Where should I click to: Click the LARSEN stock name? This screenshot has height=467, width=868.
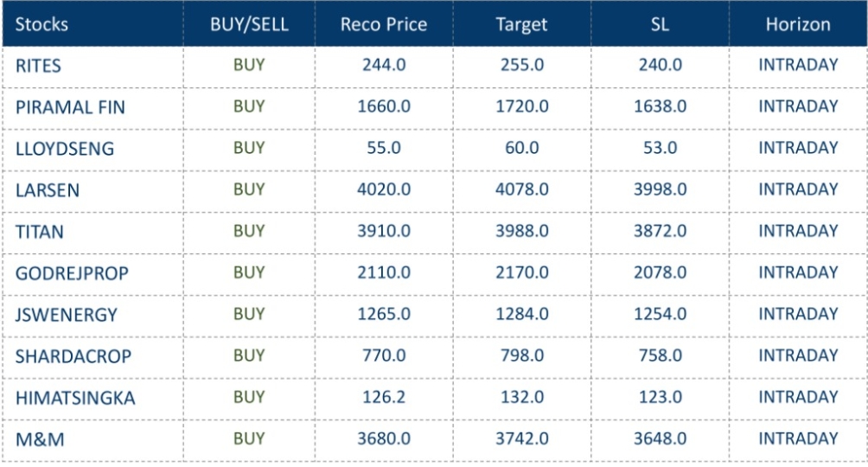click(48, 190)
